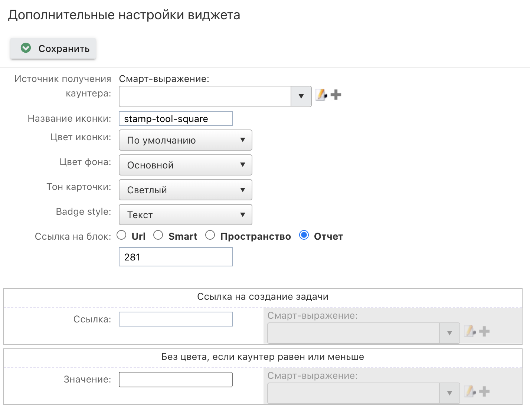Add new smart expression for counter source
This screenshot has height=420, width=530.
click(336, 95)
